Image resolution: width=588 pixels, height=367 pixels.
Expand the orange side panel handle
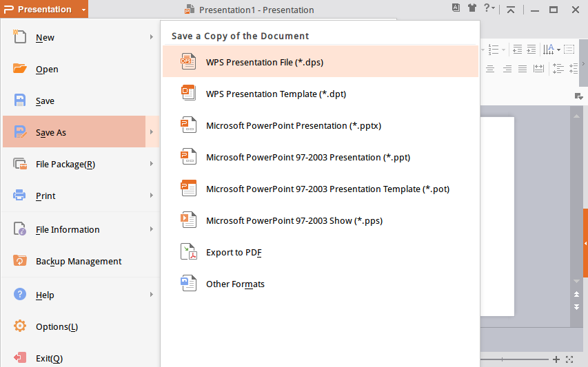[x=585, y=243]
